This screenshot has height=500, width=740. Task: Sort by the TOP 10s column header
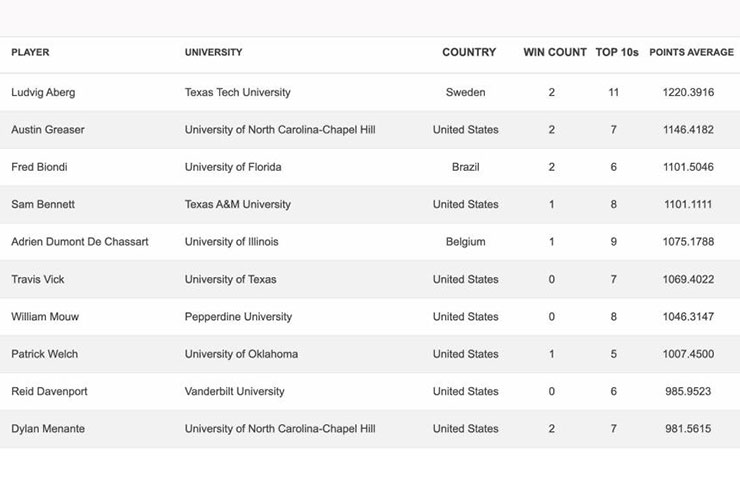coord(617,52)
